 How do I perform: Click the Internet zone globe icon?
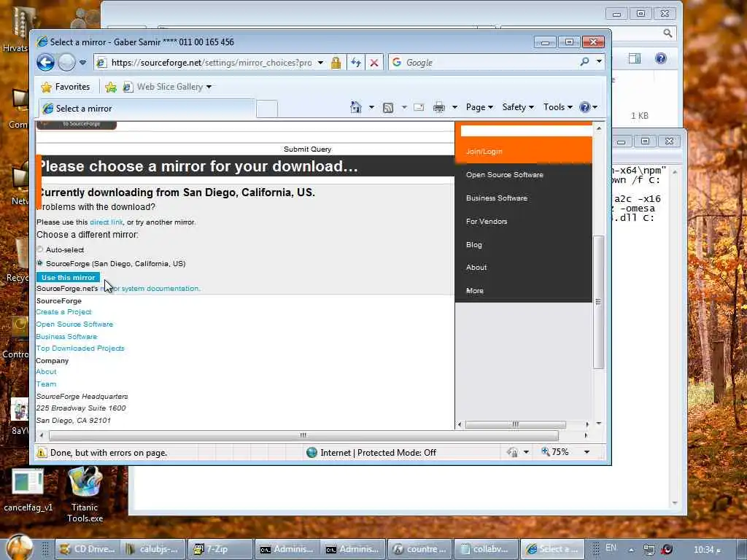pyautogui.click(x=311, y=452)
